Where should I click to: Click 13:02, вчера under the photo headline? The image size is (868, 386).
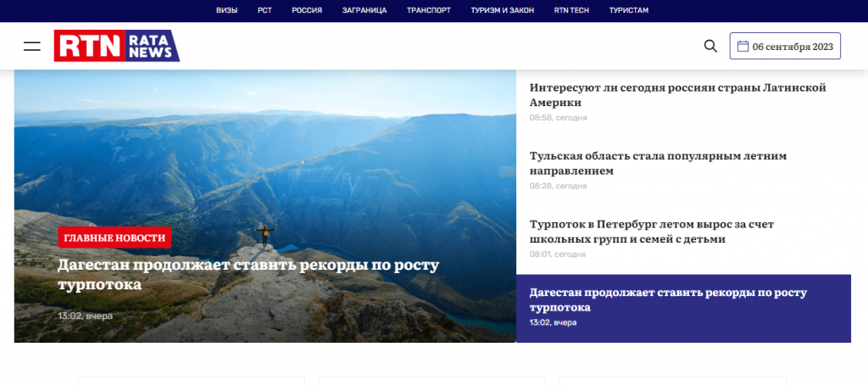[86, 316]
